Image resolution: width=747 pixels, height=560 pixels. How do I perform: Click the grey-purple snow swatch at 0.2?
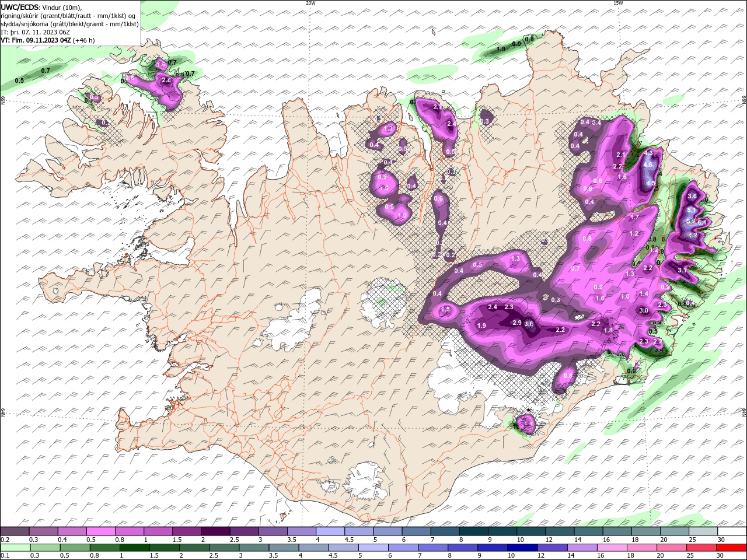15,531
